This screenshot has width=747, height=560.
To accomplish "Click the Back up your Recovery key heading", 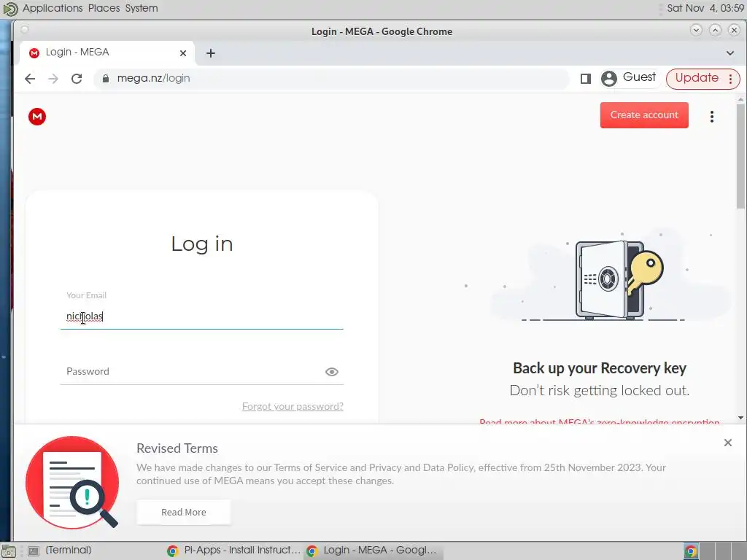I will point(600,368).
